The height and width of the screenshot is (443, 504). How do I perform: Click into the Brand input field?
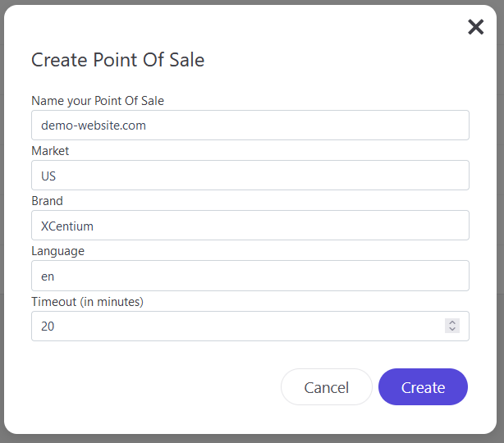(x=250, y=226)
